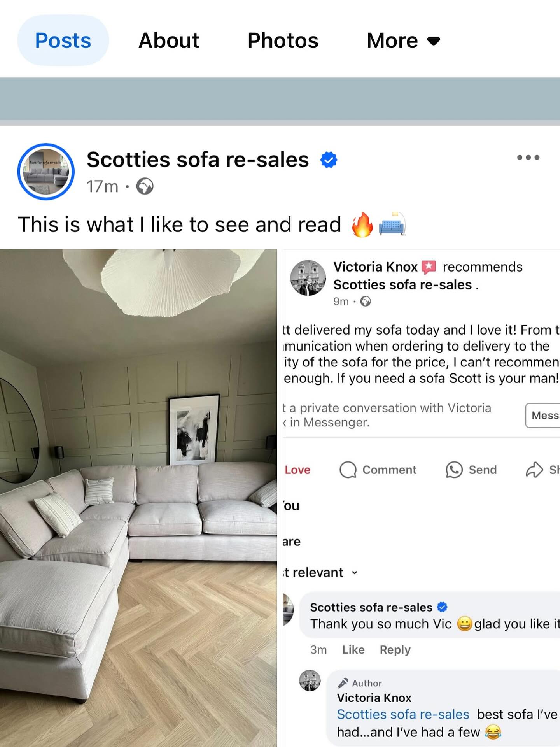Image resolution: width=560 pixels, height=747 pixels.
Task: Tap the blue verified badge beside the page name
Action: 329,160
